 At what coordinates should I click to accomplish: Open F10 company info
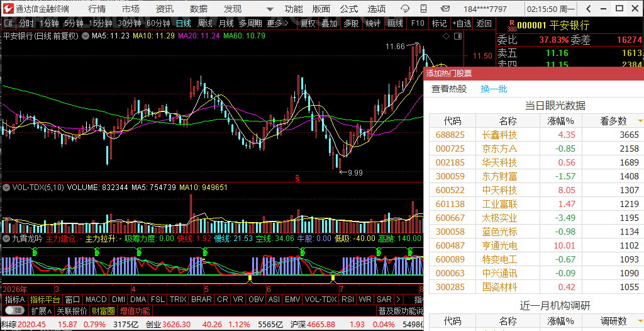click(418, 23)
